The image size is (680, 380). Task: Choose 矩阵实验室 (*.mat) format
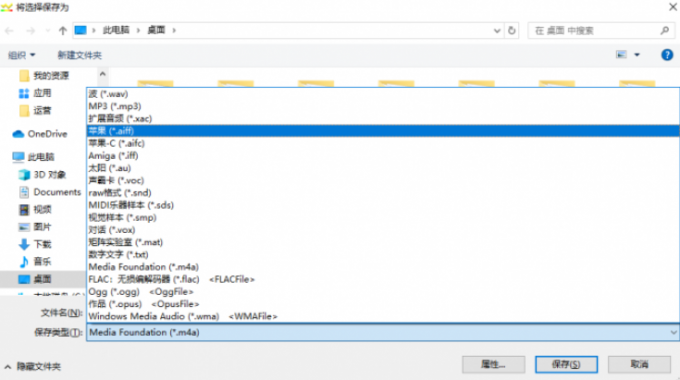(x=383, y=242)
